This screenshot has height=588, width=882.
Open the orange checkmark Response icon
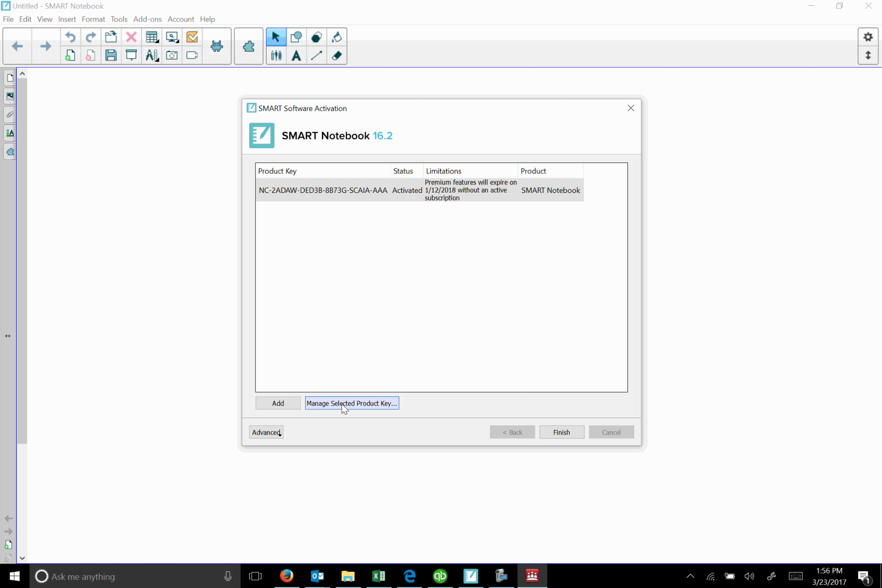(x=192, y=37)
